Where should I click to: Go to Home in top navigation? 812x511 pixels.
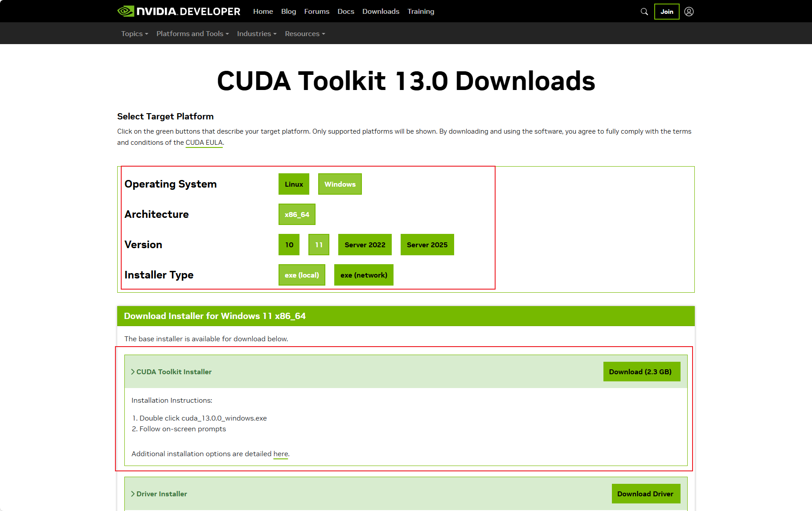[x=263, y=11]
